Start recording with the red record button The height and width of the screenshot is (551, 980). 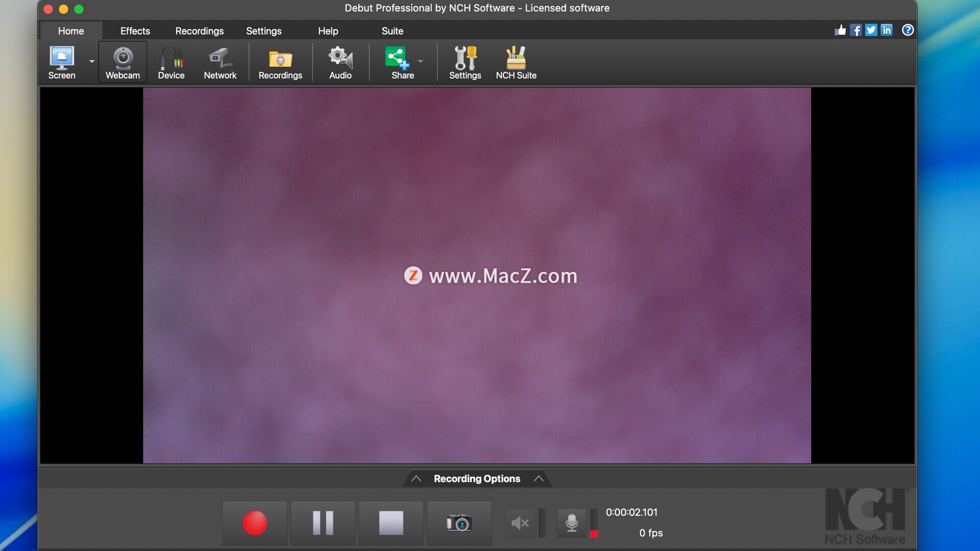pos(255,523)
